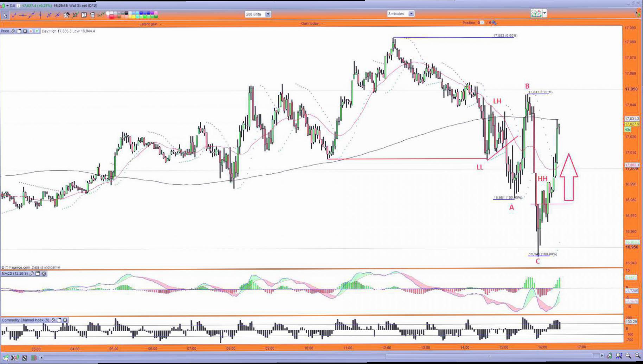Choose the horizontal line drawing tool
643x364 pixels.
pos(23,15)
